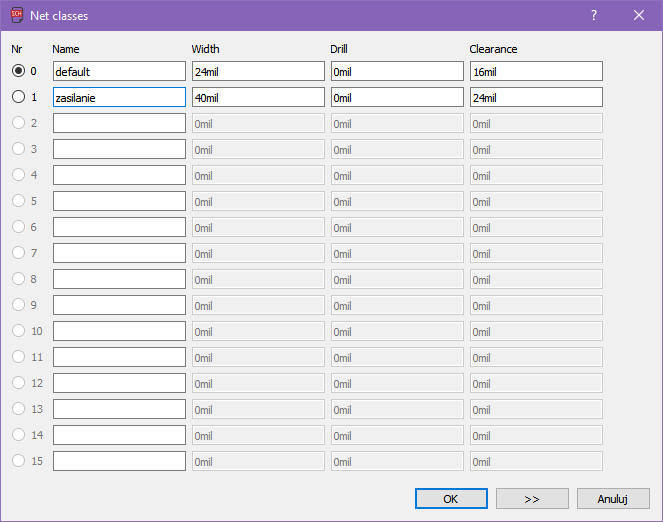Image resolution: width=663 pixels, height=522 pixels.
Task: Focus the empty name field in row 3
Action: click(119, 149)
